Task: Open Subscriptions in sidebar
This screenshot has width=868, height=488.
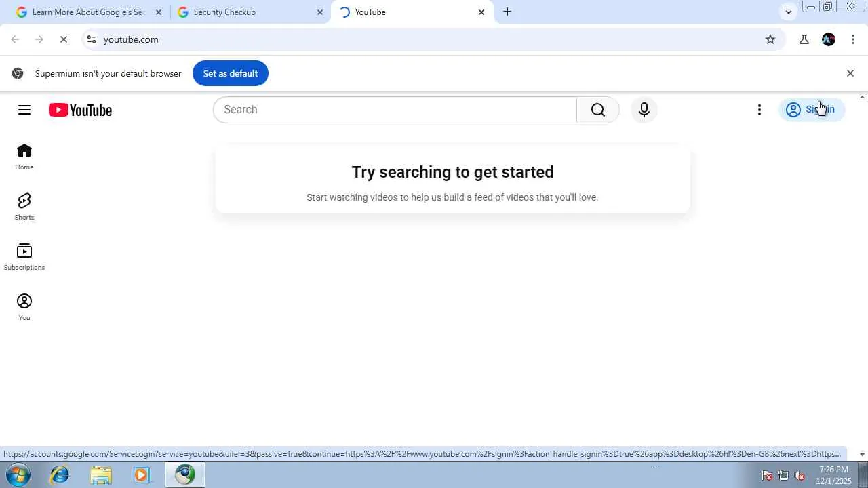Action: [x=24, y=257]
